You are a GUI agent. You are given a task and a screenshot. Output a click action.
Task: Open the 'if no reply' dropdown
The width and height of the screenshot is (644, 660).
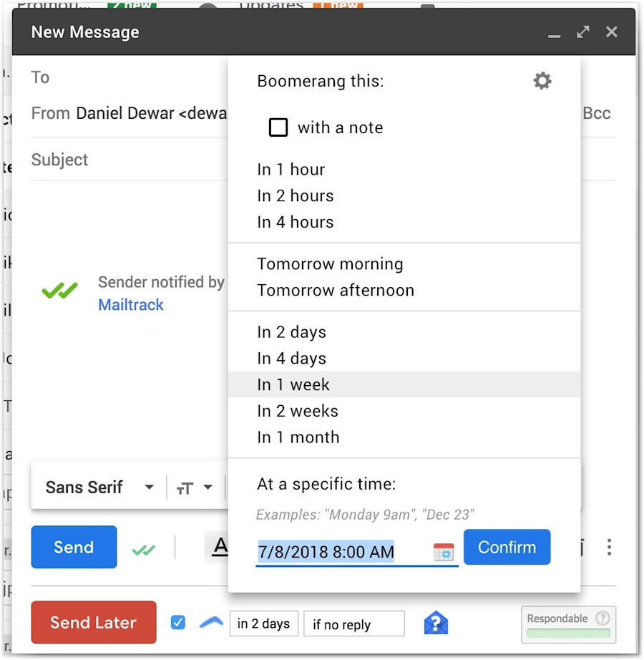pos(353,623)
